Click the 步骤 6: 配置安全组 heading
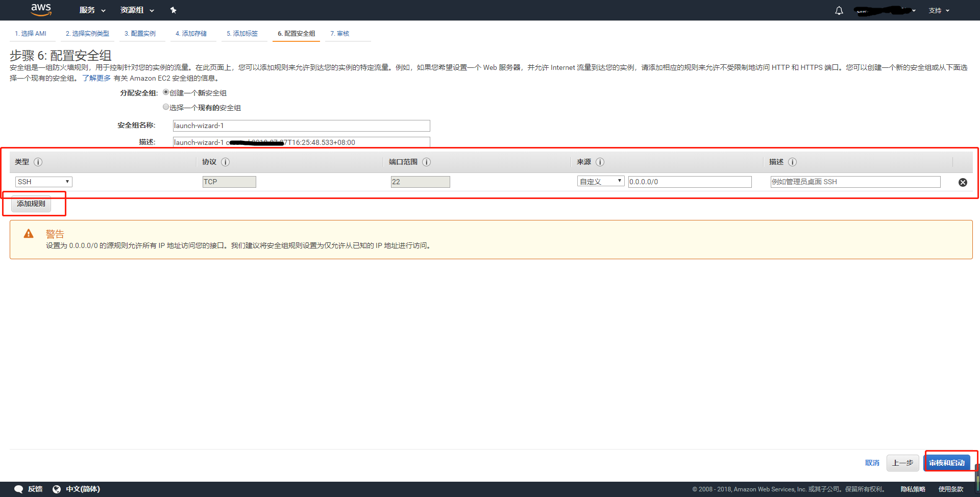Screen dimensions: 980x497 coord(60,55)
